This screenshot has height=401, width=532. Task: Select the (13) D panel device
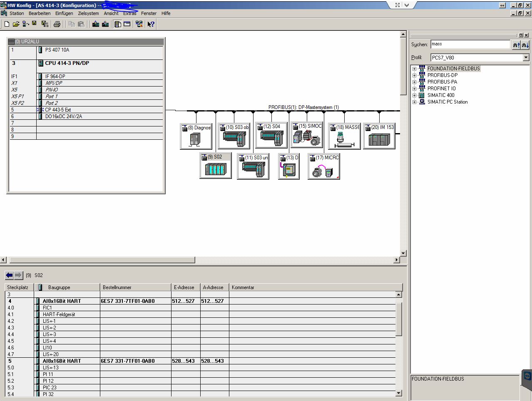pos(289,166)
